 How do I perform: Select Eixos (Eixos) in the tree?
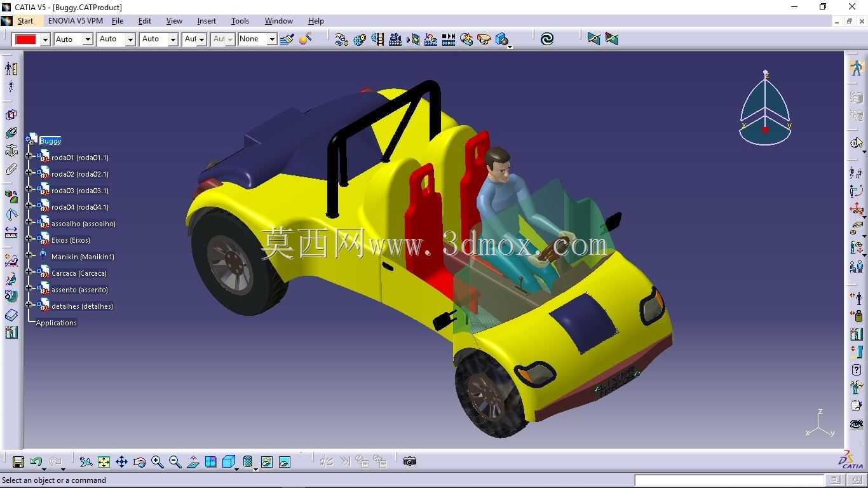point(71,240)
